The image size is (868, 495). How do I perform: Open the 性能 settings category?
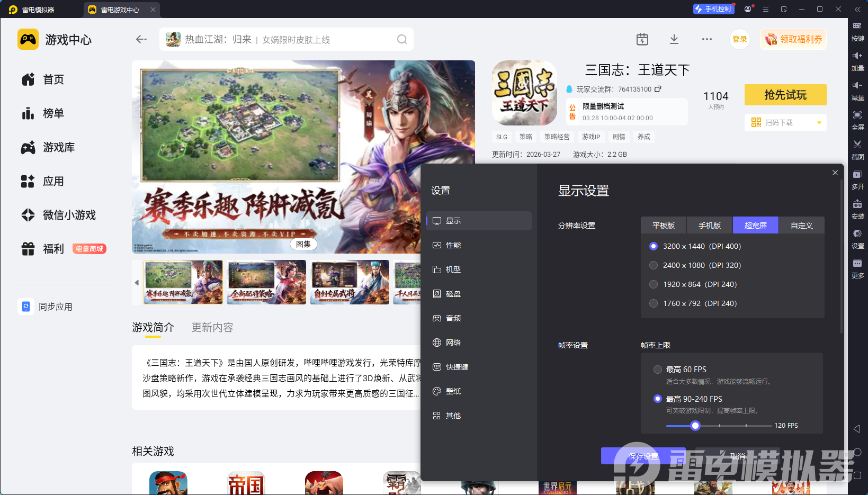[479, 245]
